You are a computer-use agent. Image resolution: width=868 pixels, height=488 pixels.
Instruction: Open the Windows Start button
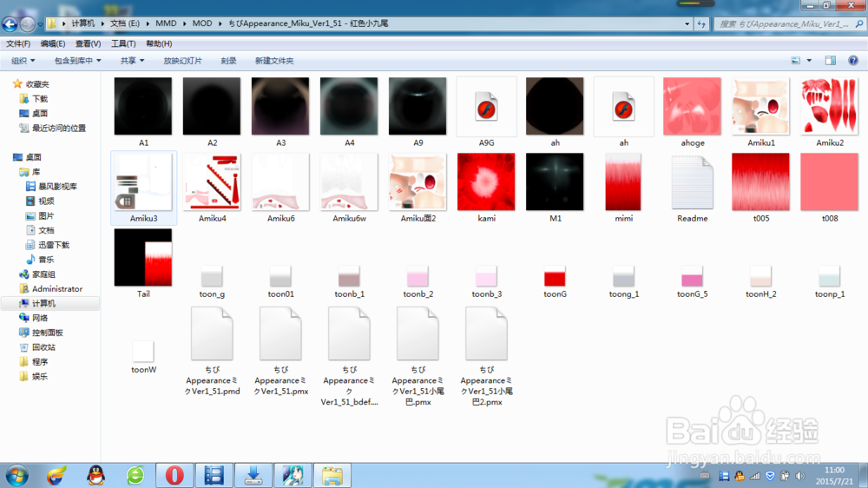[x=16, y=476]
